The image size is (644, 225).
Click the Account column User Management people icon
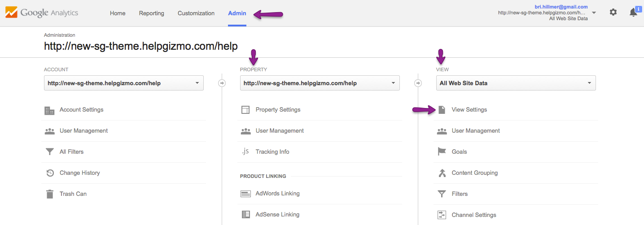pyautogui.click(x=49, y=131)
